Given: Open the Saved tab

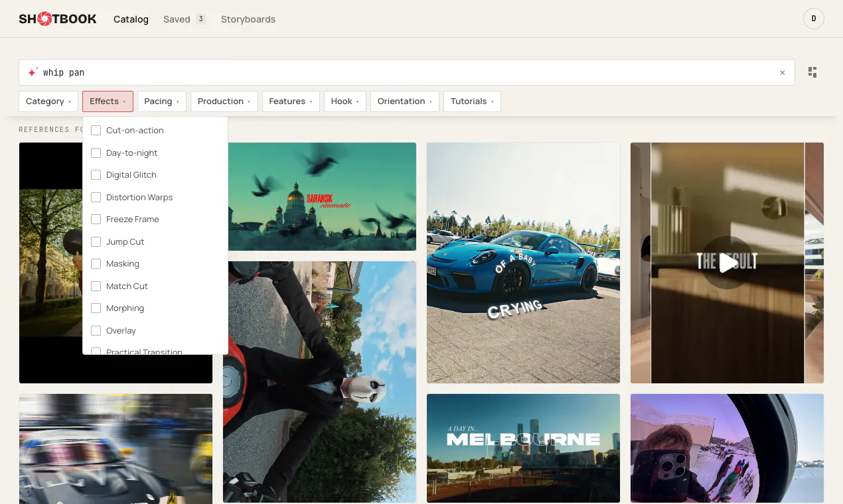Looking at the screenshot, I should click(x=185, y=19).
